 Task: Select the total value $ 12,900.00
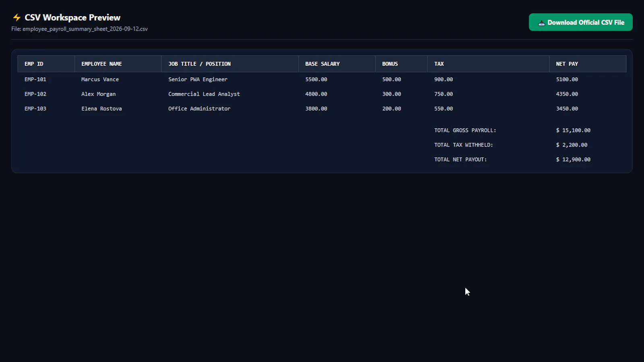pos(573,160)
